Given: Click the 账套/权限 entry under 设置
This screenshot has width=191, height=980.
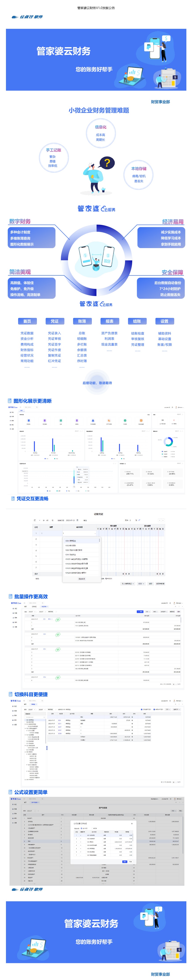Looking at the screenshot, I should coord(165,344).
